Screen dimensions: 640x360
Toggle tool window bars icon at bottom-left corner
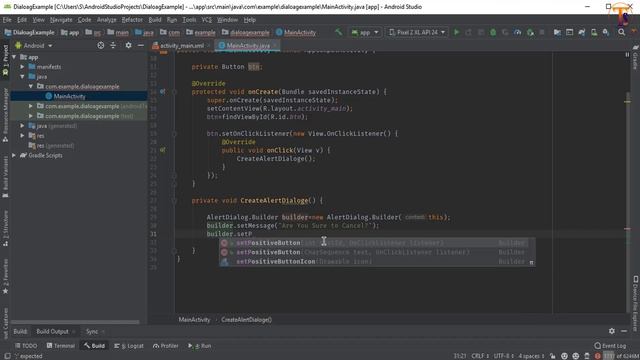point(7,356)
